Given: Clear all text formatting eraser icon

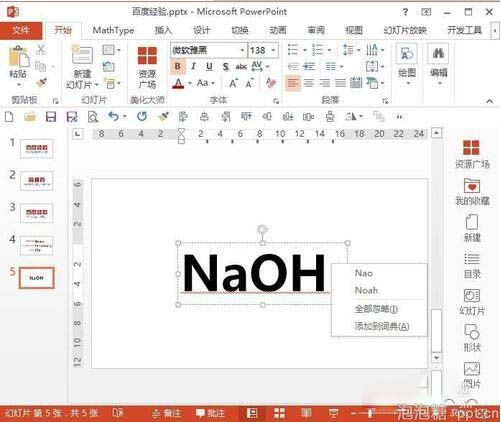Looking at the screenshot, I should pos(271,83).
